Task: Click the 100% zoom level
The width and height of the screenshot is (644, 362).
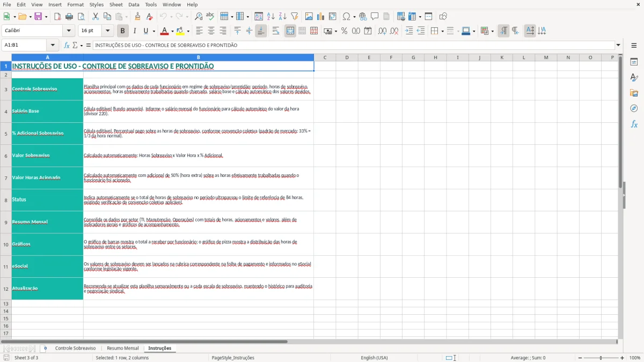Action: point(635,358)
